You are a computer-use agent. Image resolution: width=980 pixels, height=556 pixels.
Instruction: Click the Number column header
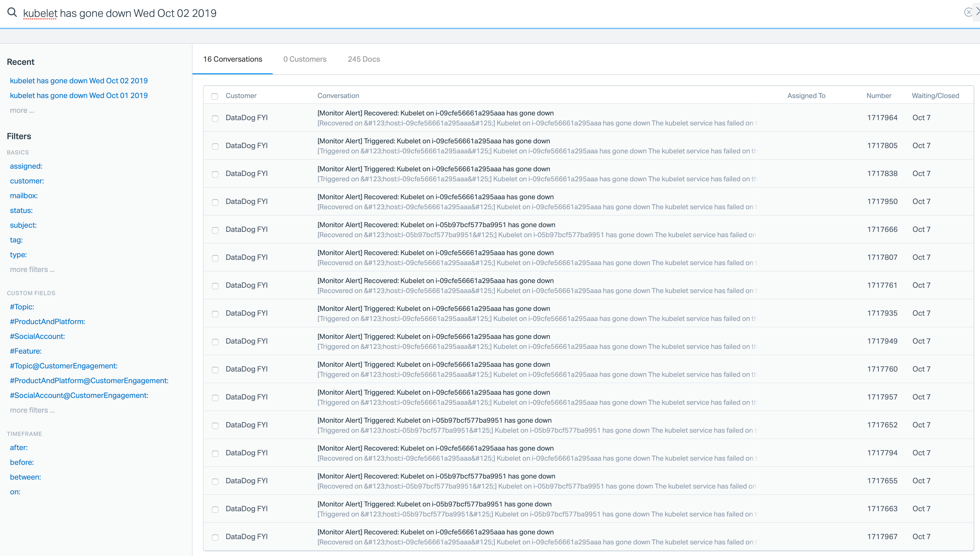tap(879, 96)
